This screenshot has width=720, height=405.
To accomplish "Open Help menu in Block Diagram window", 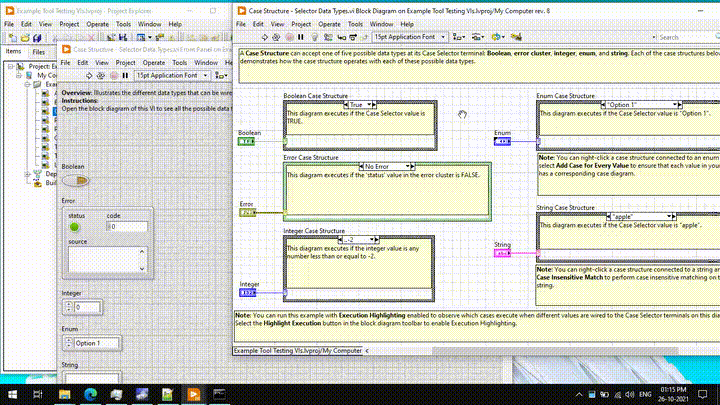I will [x=407, y=24].
